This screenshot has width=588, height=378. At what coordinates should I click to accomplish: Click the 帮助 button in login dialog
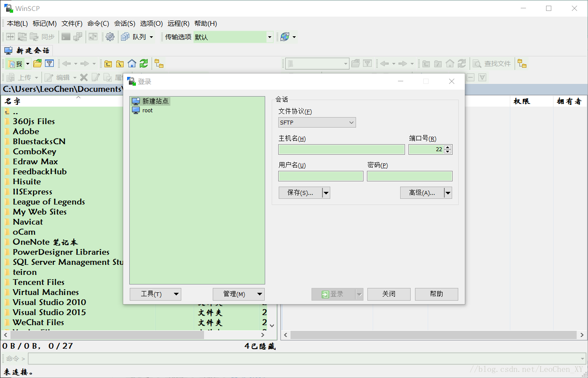tap(436, 294)
